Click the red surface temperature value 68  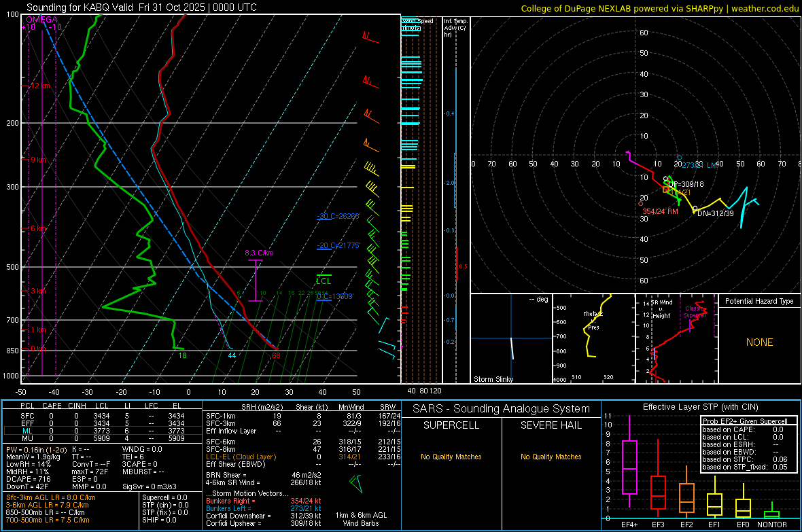coord(276,355)
